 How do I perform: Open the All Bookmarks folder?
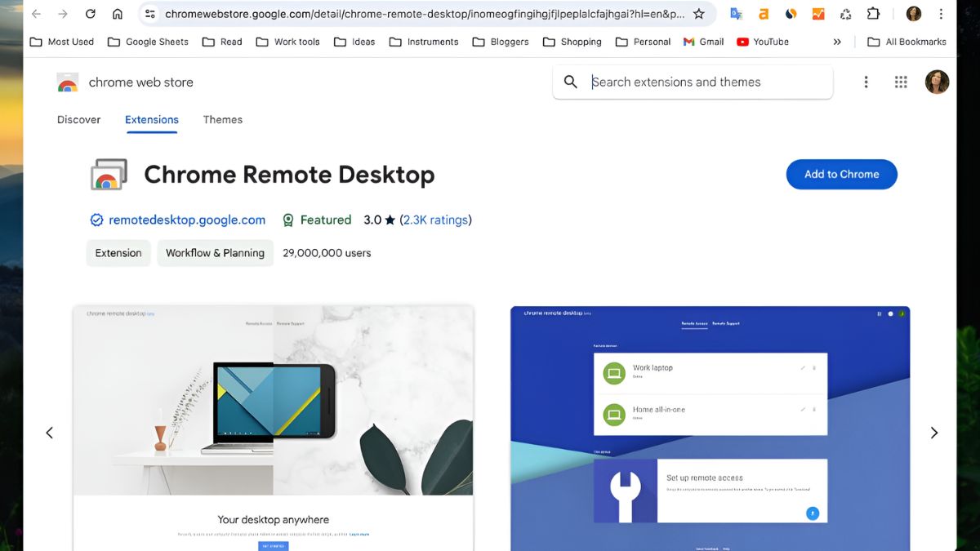[906, 42]
